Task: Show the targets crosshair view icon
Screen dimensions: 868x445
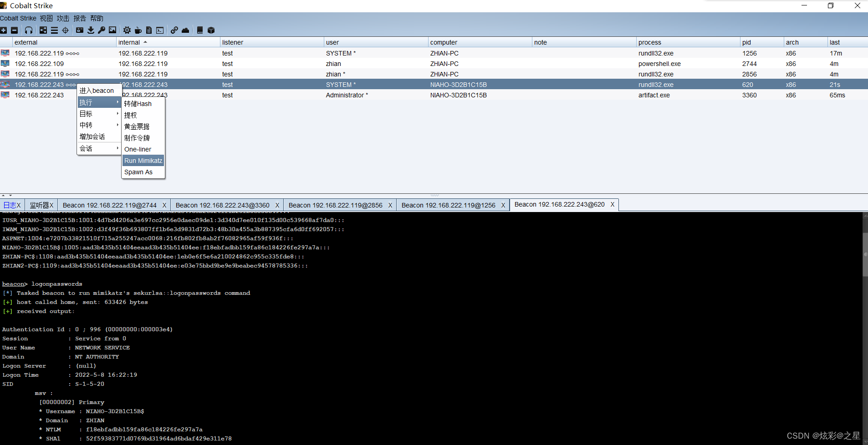Action: click(x=65, y=30)
